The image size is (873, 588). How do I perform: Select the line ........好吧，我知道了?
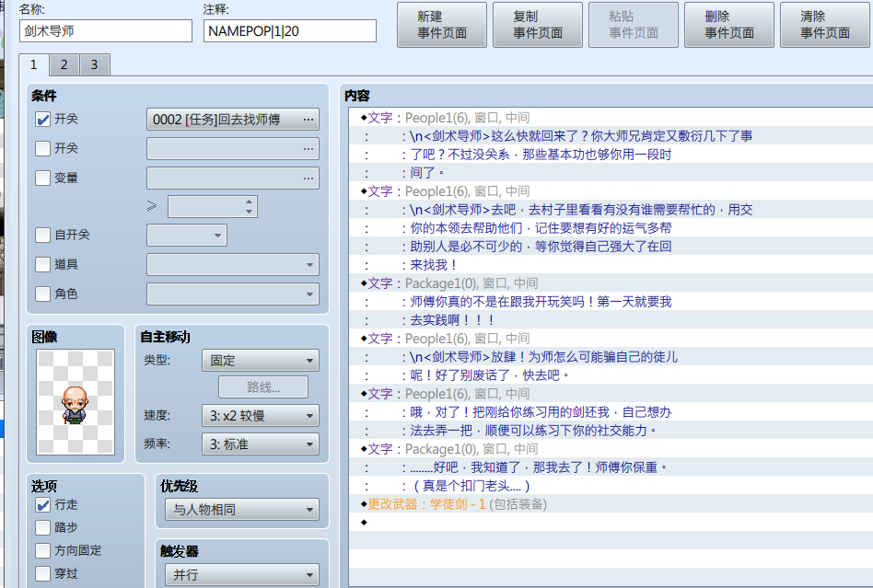[611, 467]
